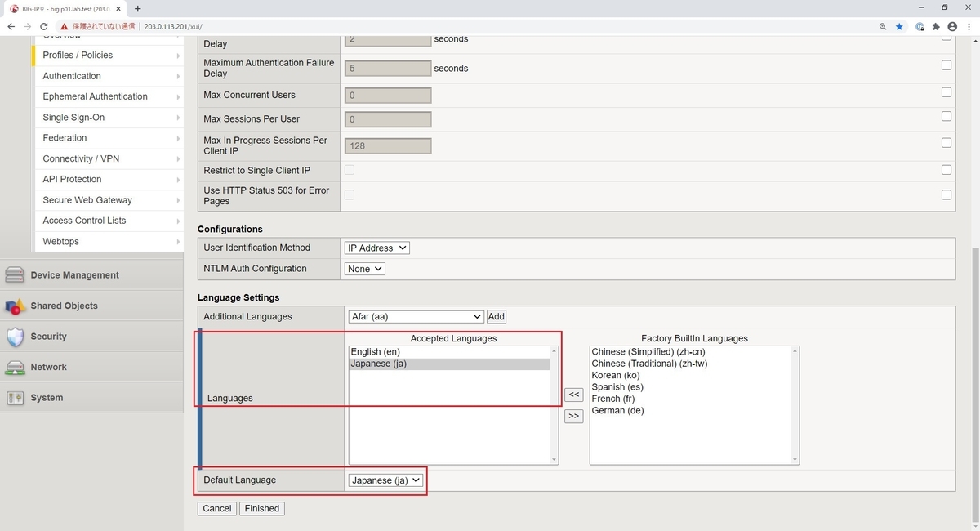Click the Max In Progress Sessions field

(388, 146)
